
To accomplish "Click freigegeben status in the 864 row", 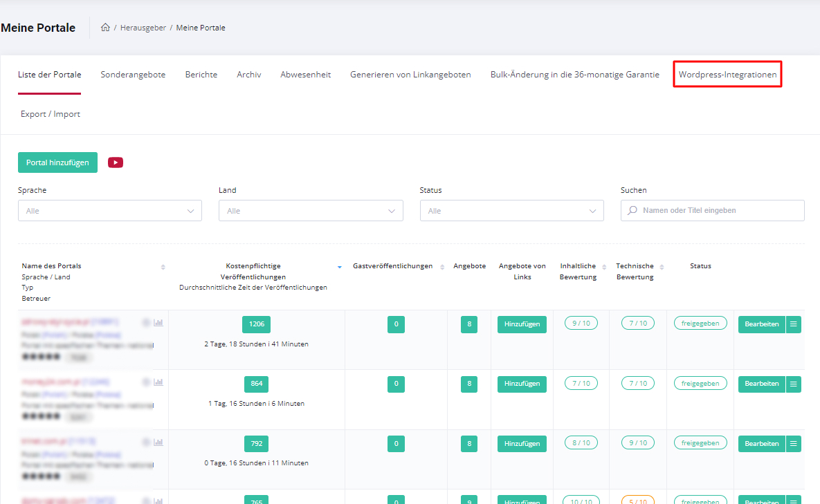I will tap(700, 383).
